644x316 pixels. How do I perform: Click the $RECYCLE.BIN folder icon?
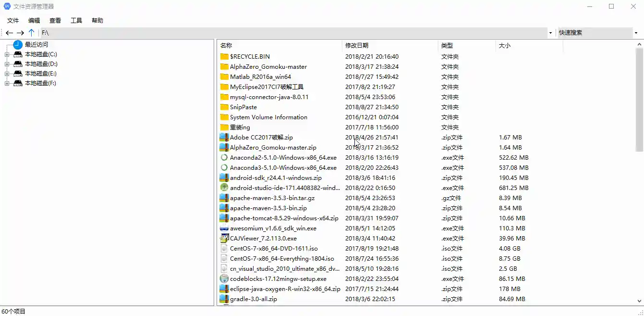[224, 57]
